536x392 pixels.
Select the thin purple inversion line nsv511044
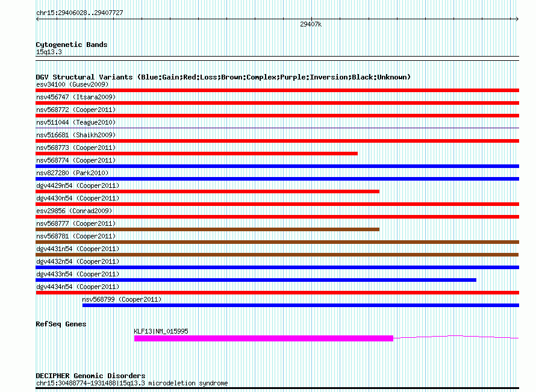point(277,128)
